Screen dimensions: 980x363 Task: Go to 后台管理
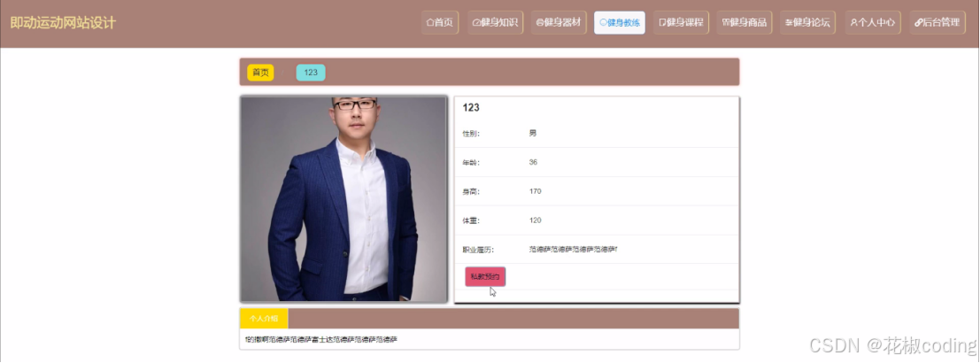pyautogui.click(x=938, y=22)
